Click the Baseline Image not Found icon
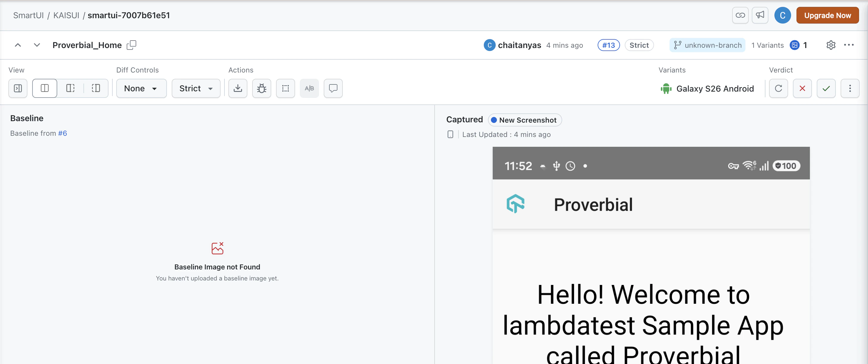This screenshot has width=868, height=364. pos(217,248)
